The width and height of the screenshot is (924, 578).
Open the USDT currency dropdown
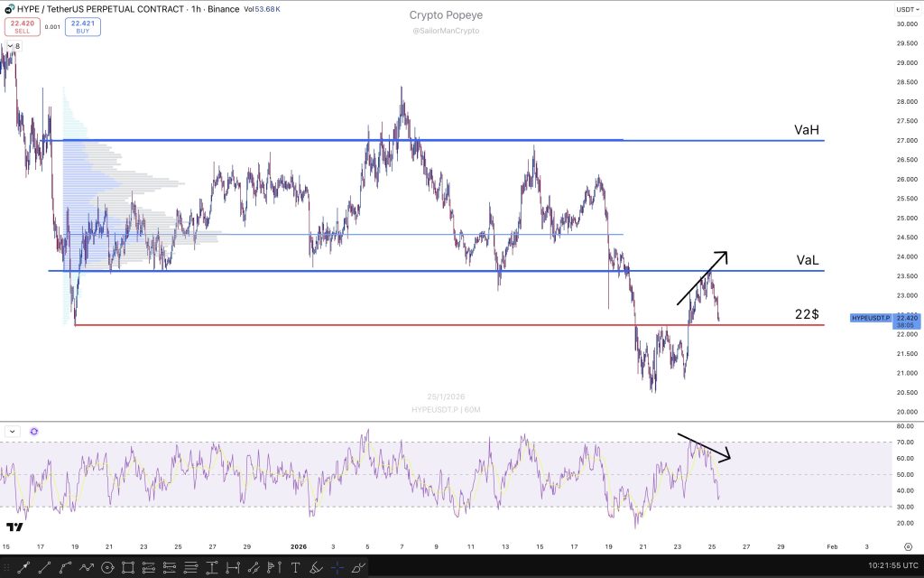coord(904,8)
